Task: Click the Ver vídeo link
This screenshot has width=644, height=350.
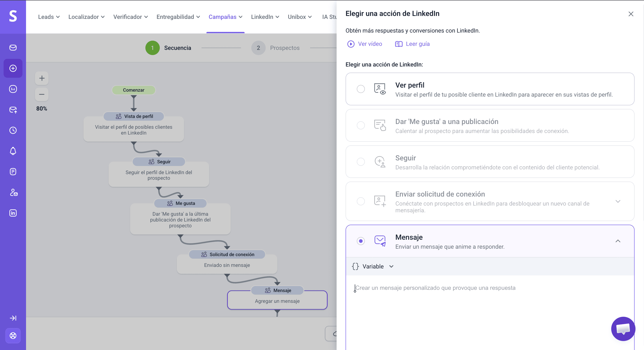Action: [x=365, y=44]
